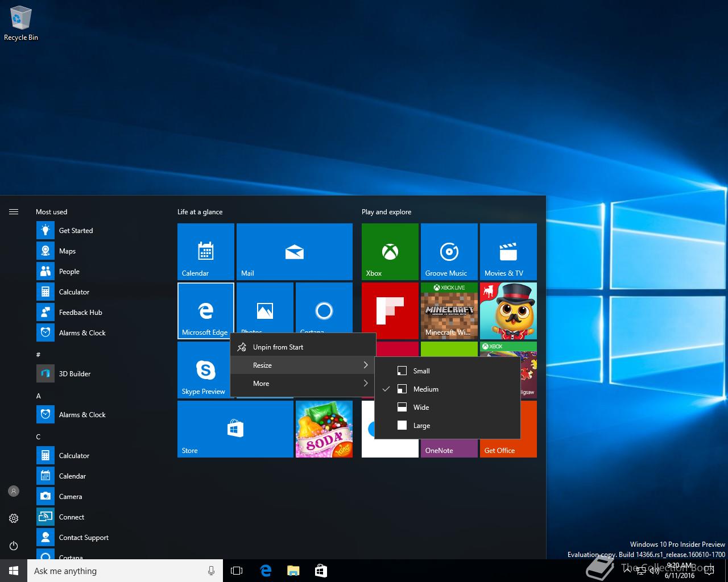728x582 pixels.
Task: Open the Flipboard tile
Action: tap(390, 310)
